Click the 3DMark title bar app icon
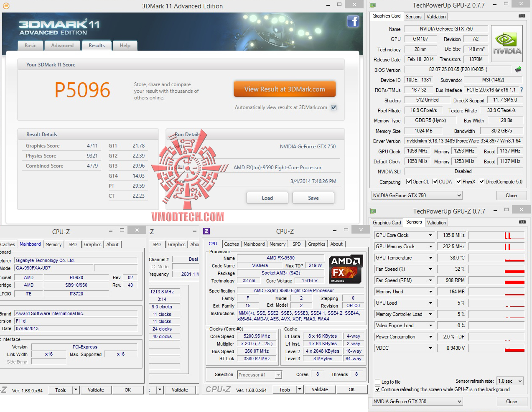The image size is (532, 412). click(6, 6)
